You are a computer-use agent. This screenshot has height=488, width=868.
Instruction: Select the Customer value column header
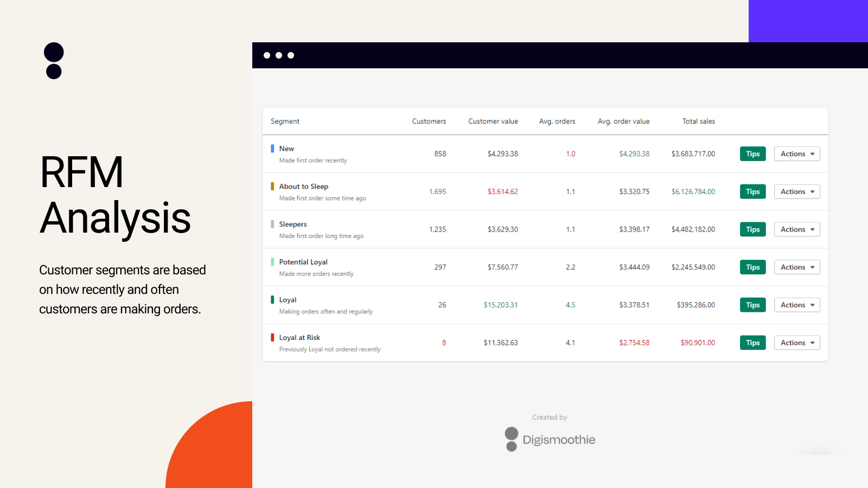click(493, 121)
